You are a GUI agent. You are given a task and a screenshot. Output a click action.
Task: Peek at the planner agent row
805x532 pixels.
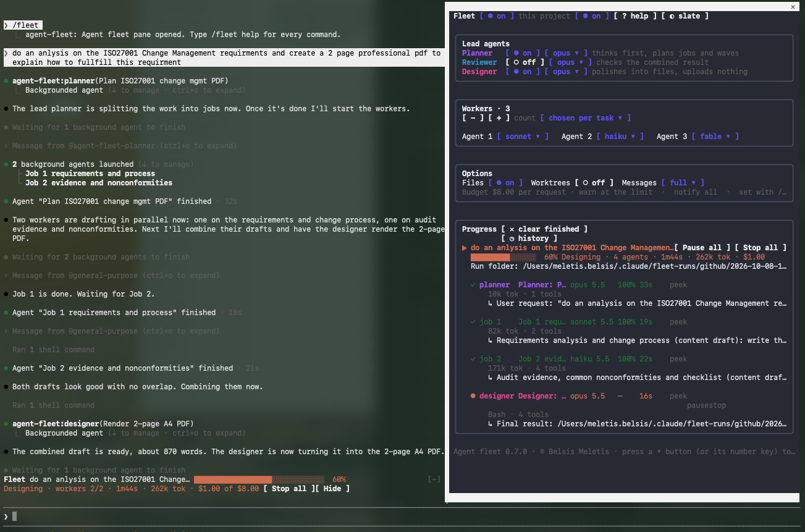click(x=678, y=285)
